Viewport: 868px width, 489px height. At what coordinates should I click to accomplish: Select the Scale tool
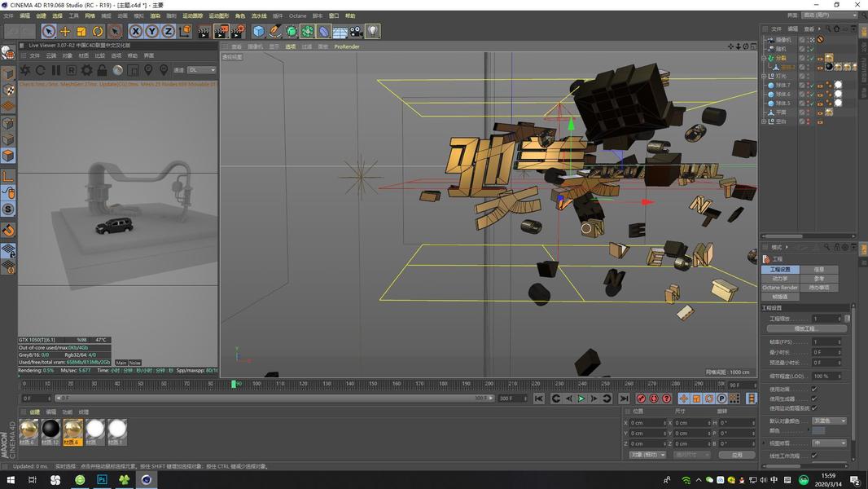tap(81, 32)
